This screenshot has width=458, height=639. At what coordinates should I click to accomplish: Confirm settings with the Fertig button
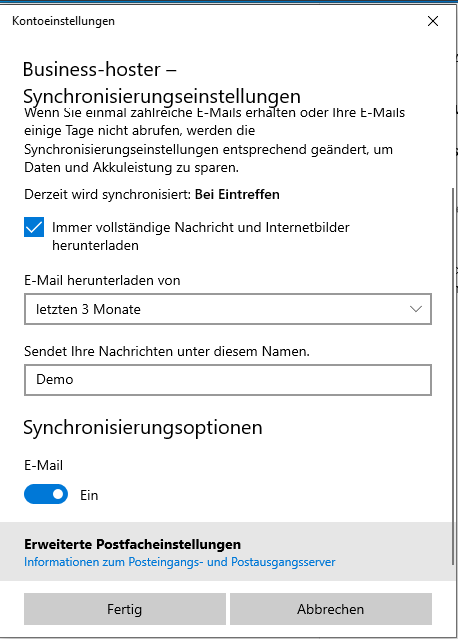[125, 609]
